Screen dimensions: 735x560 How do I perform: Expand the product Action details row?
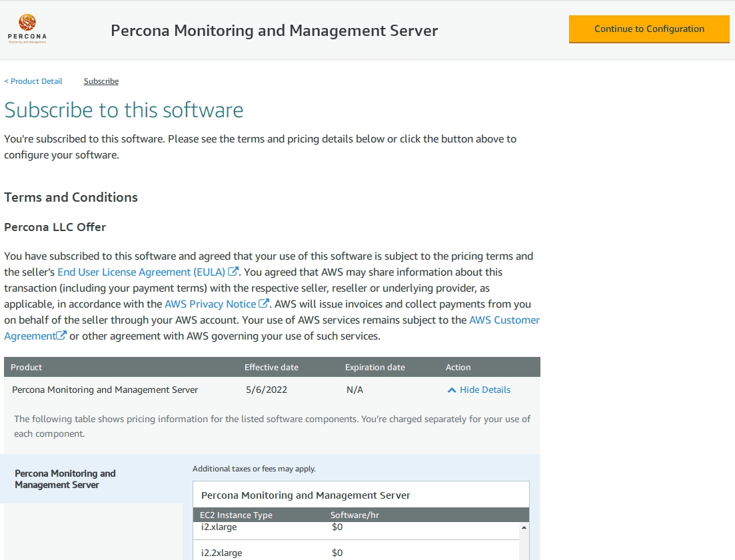(478, 390)
